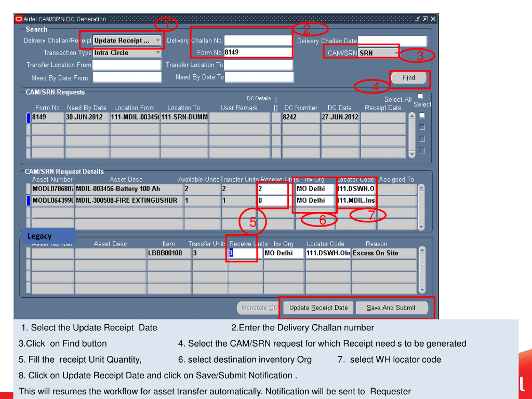
Task: Click scroll-up arrow in CAM/SRN Request Details
Action: [421, 188]
